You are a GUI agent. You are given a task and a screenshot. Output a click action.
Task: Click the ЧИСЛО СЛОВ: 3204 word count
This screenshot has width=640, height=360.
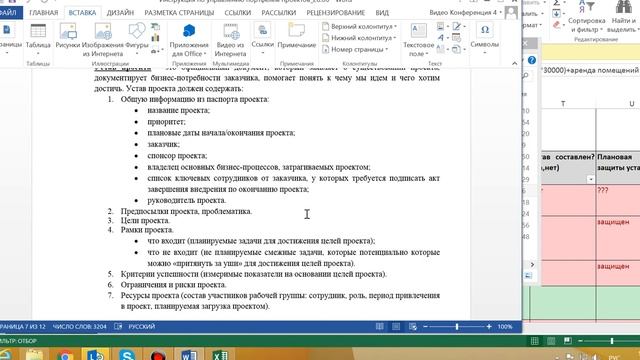[80, 327]
